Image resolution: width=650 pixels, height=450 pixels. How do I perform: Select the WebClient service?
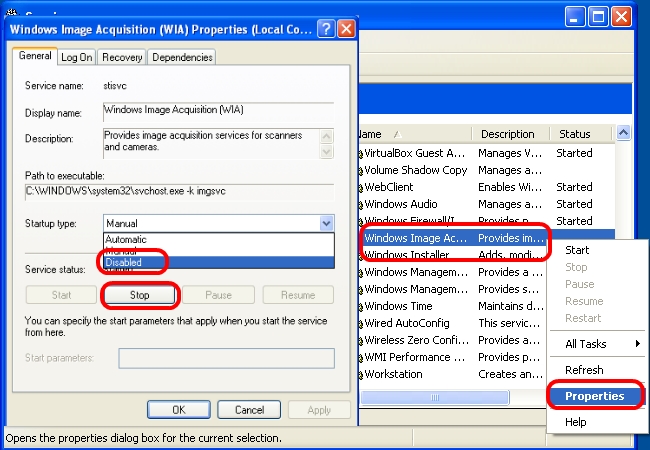[486, 187]
